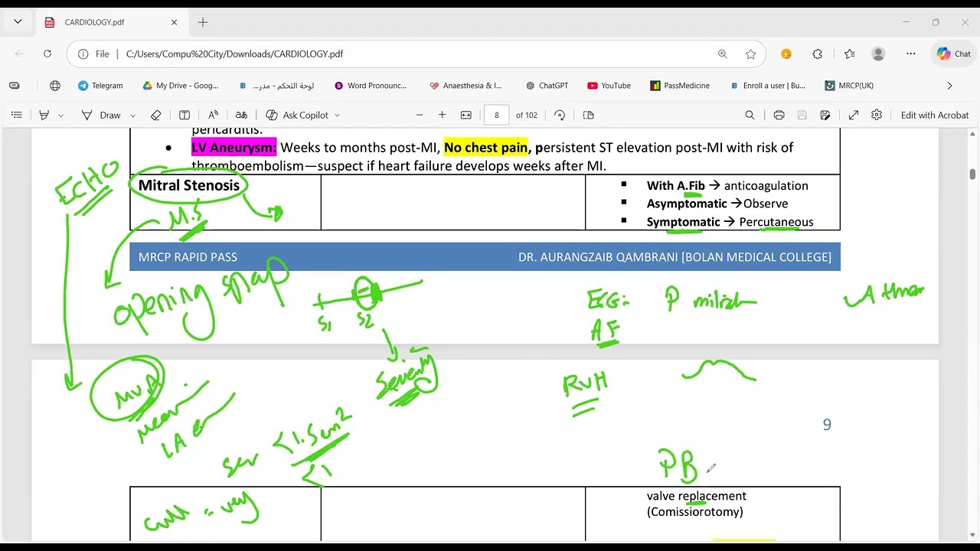This screenshot has width=980, height=551.
Task: Click the 'valve replacement' text
Action: 696,496
